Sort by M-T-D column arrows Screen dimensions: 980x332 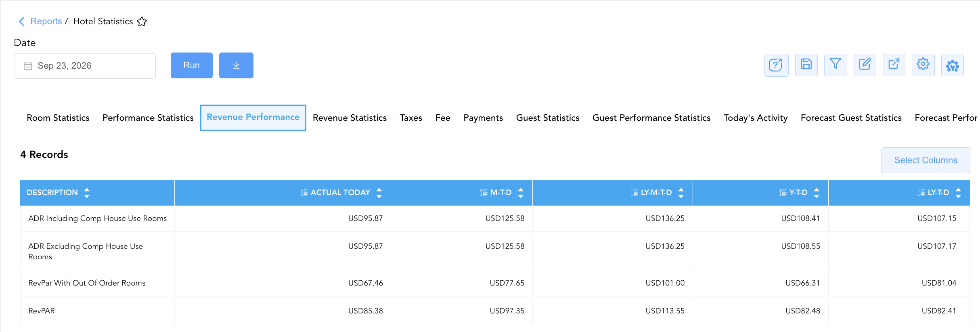tap(521, 193)
